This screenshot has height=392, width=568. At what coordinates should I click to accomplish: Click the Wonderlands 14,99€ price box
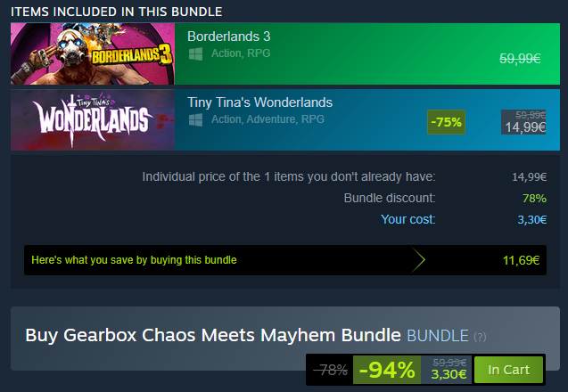pos(523,122)
